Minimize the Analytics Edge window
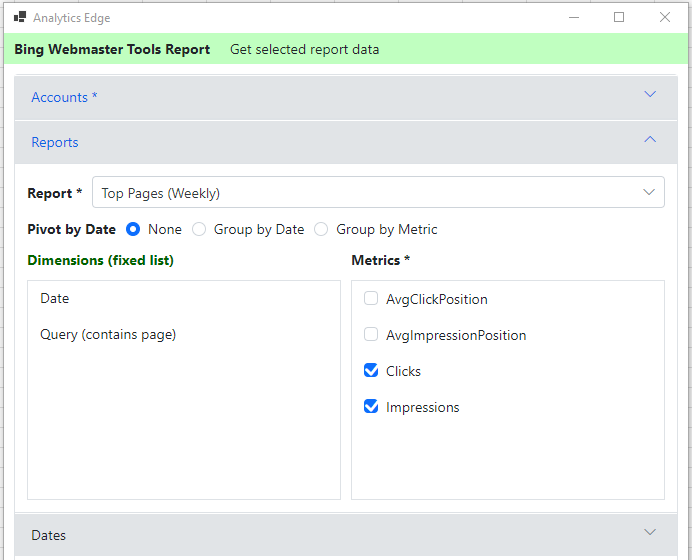This screenshot has height=560, width=692. coord(574,18)
